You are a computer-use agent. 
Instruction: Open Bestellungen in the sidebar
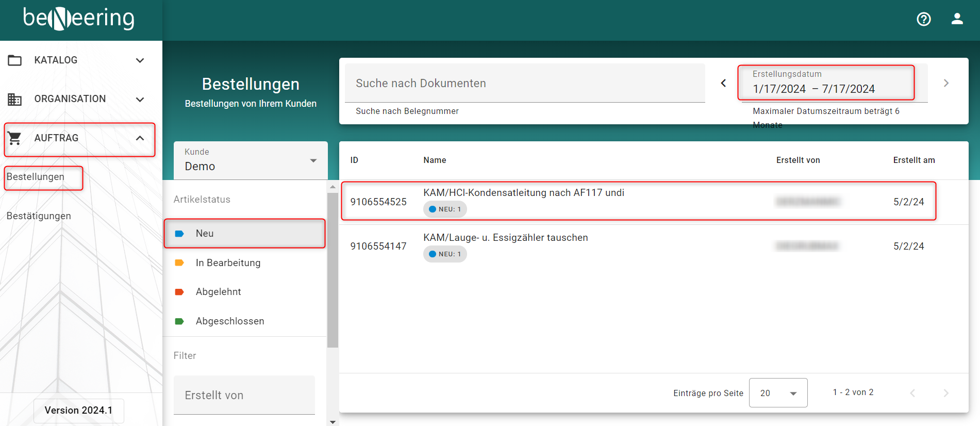[36, 177]
